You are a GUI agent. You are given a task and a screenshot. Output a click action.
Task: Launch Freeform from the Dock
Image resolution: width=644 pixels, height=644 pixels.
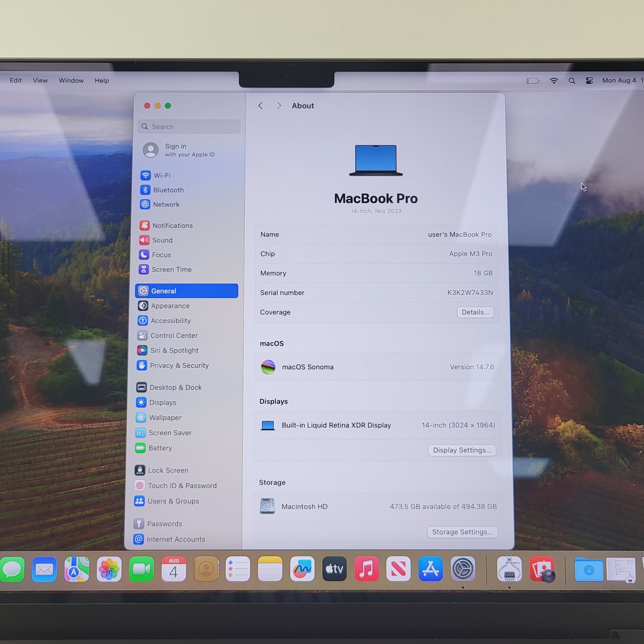(302, 569)
